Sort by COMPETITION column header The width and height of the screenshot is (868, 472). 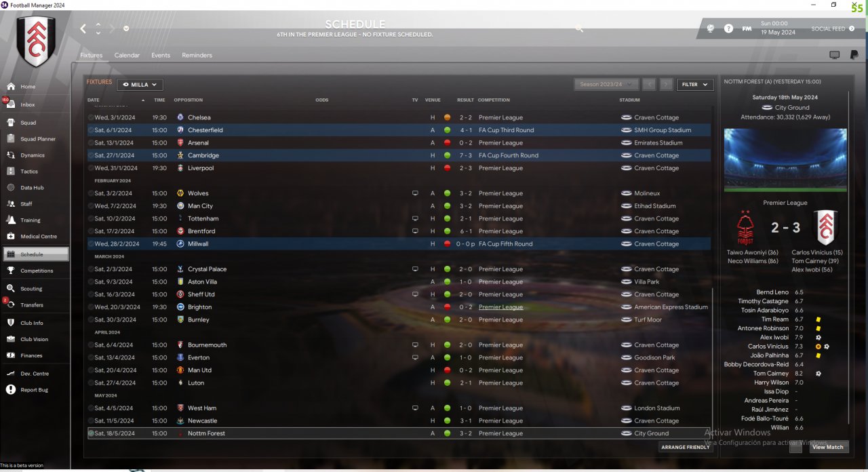pos(494,100)
